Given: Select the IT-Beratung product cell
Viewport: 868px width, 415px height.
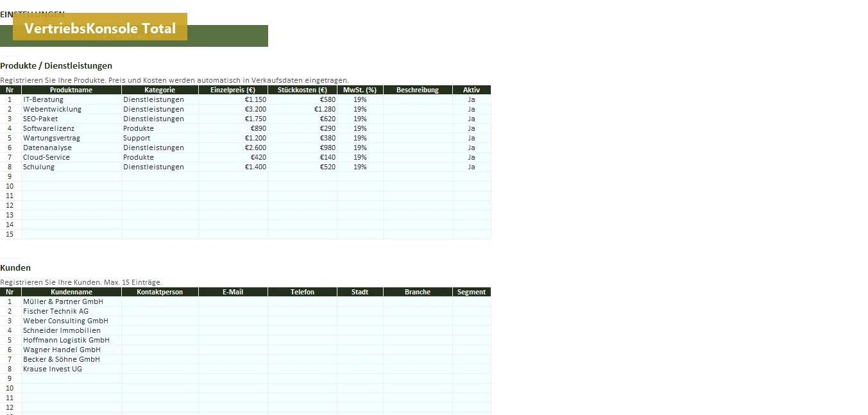Looking at the screenshot, I should (71, 99).
